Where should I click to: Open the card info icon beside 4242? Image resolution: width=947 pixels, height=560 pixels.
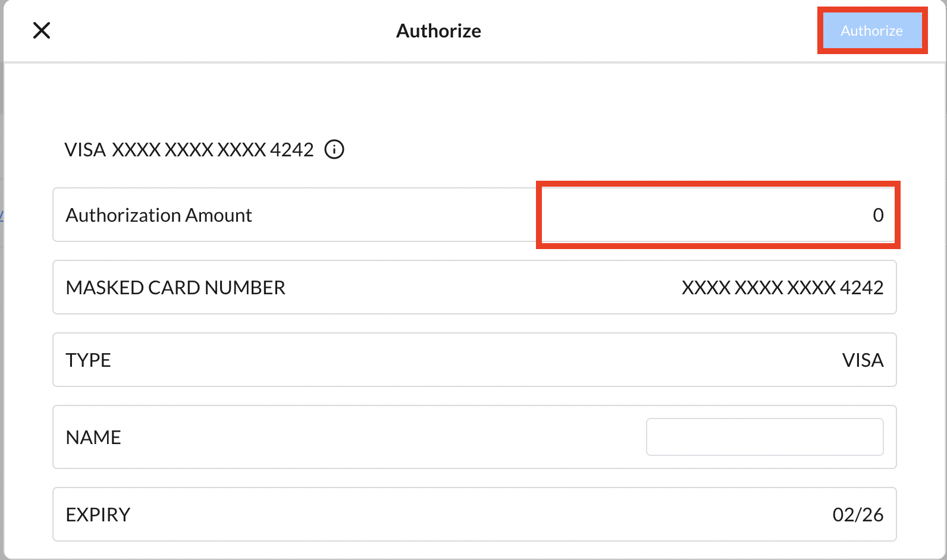point(334,149)
